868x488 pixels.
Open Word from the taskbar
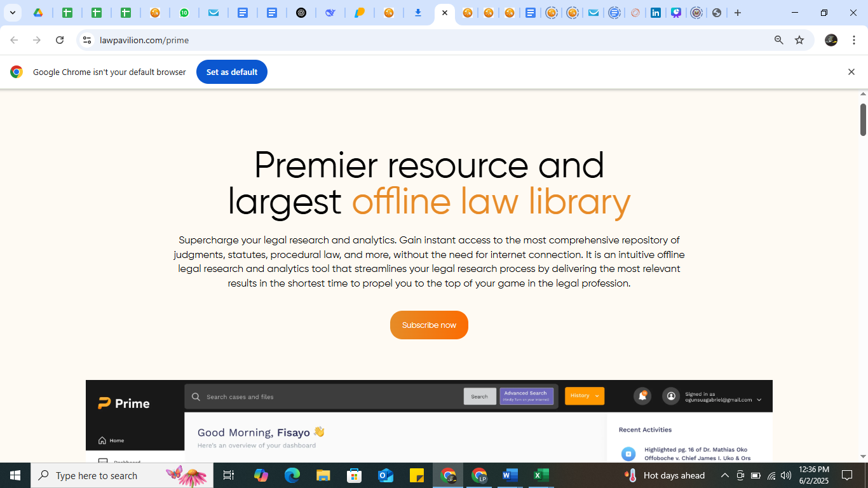pyautogui.click(x=510, y=475)
